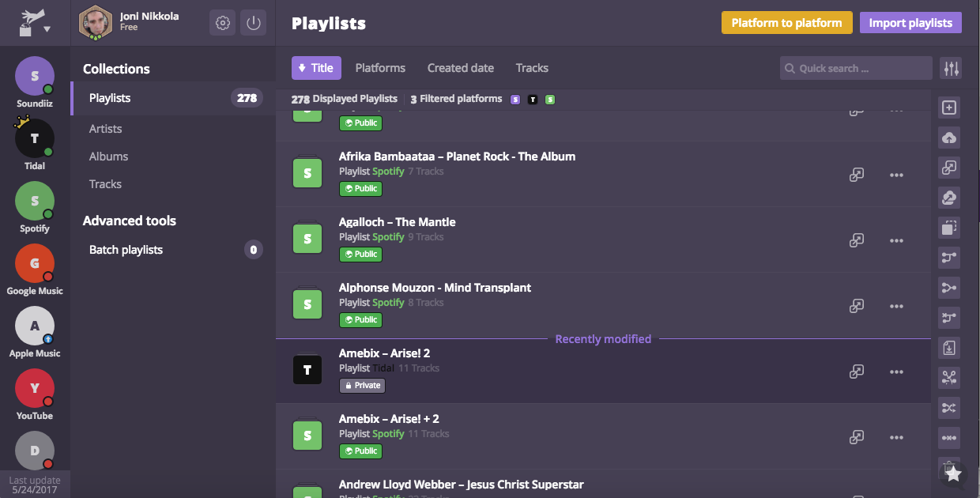Click the Import playlists button

(910, 23)
